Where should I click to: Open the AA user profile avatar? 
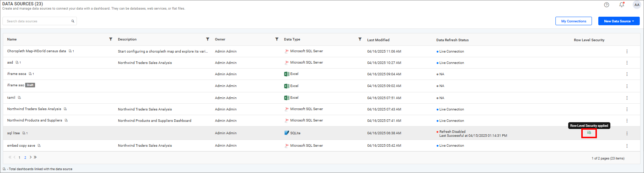[637, 5]
